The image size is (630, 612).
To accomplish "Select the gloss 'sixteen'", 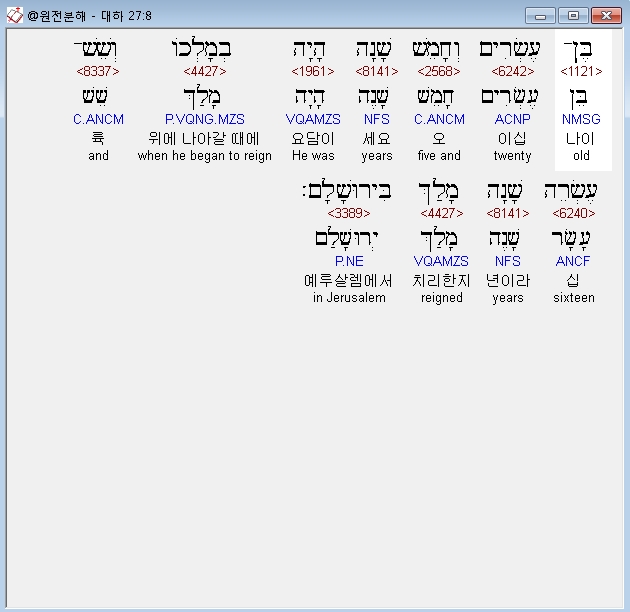I will point(574,298).
